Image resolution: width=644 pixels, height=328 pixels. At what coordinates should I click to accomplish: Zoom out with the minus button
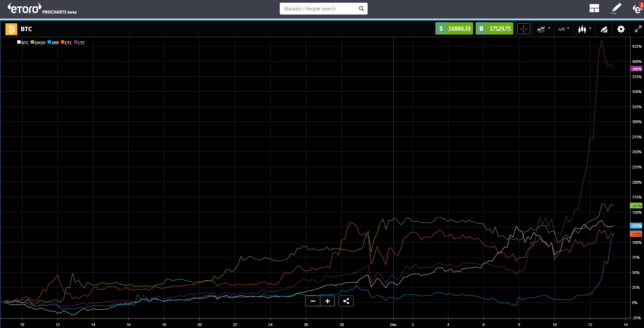coord(313,301)
